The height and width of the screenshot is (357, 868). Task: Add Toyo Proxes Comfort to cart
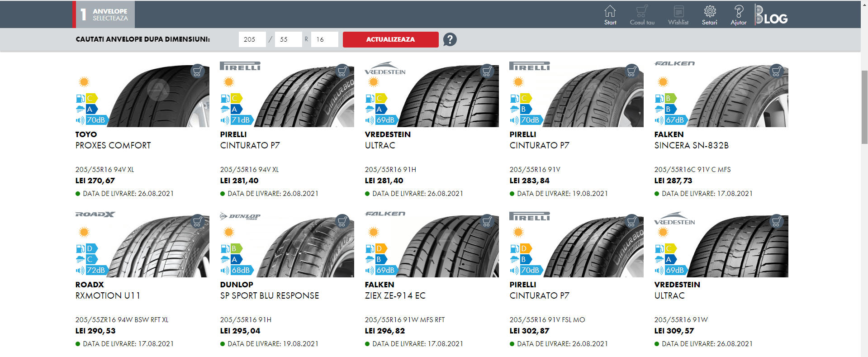pyautogui.click(x=197, y=71)
